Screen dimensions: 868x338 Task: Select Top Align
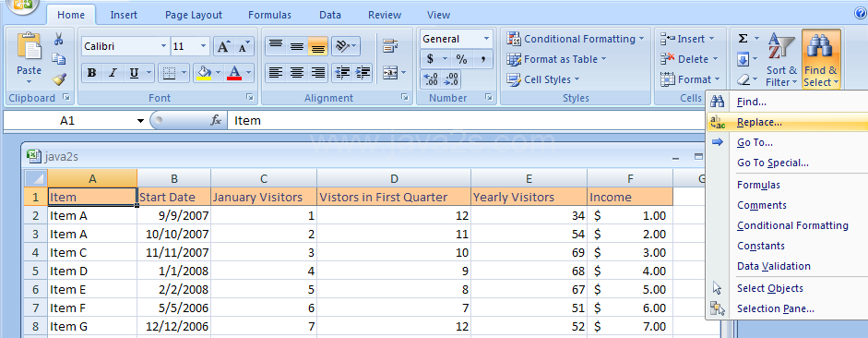[x=276, y=46]
